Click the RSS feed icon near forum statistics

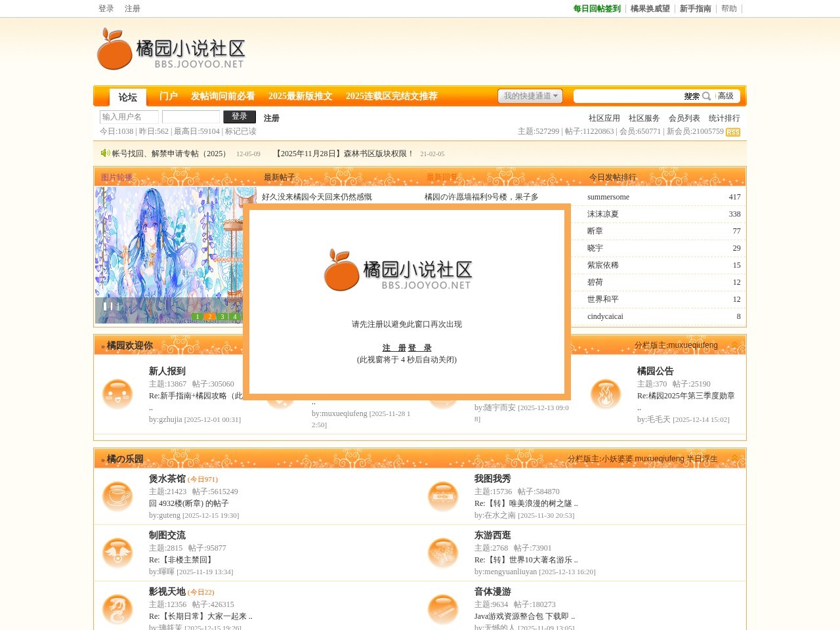click(733, 131)
